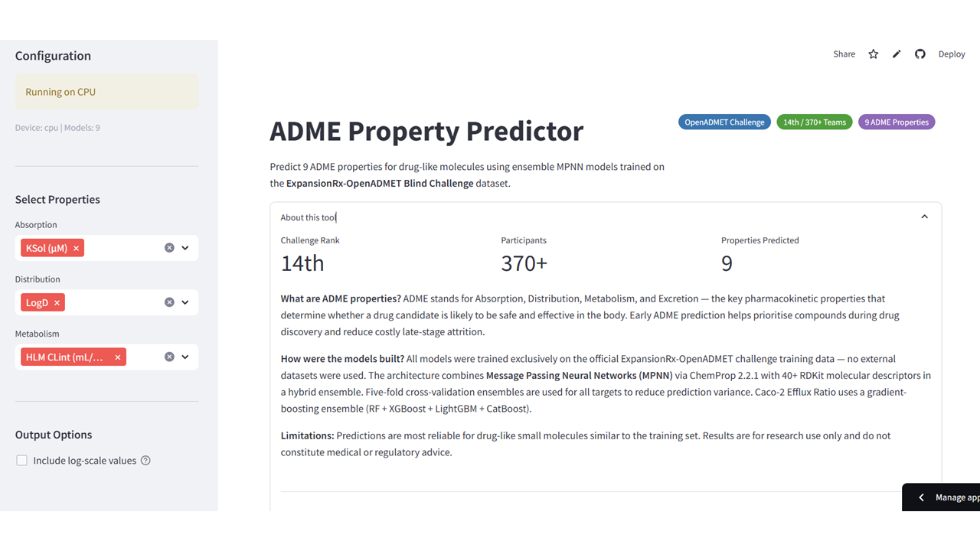Screen dimensions: 980x551
Task: Collapse the About this tool section
Action: [x=924, y=217]
